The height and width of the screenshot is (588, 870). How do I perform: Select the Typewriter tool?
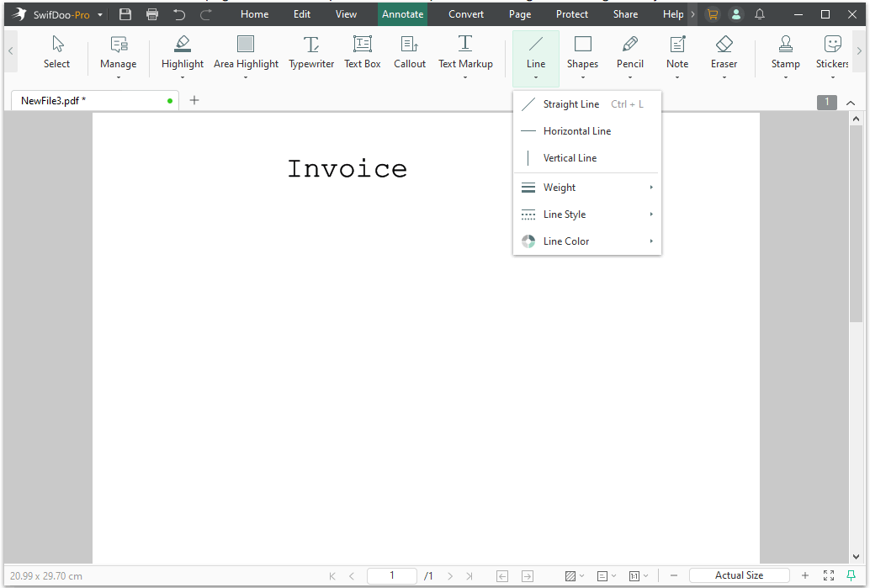pos(311,53)
